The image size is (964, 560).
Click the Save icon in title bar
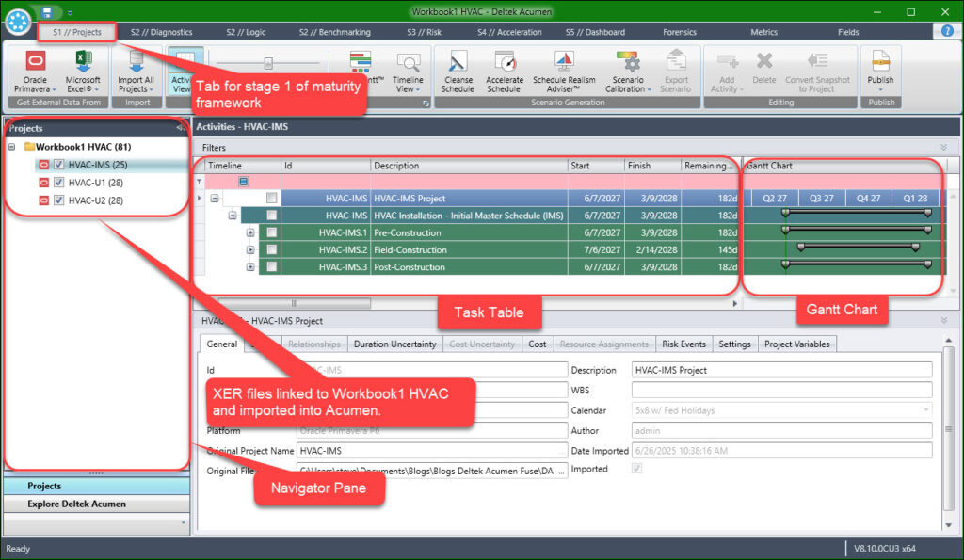pos(47,11)
